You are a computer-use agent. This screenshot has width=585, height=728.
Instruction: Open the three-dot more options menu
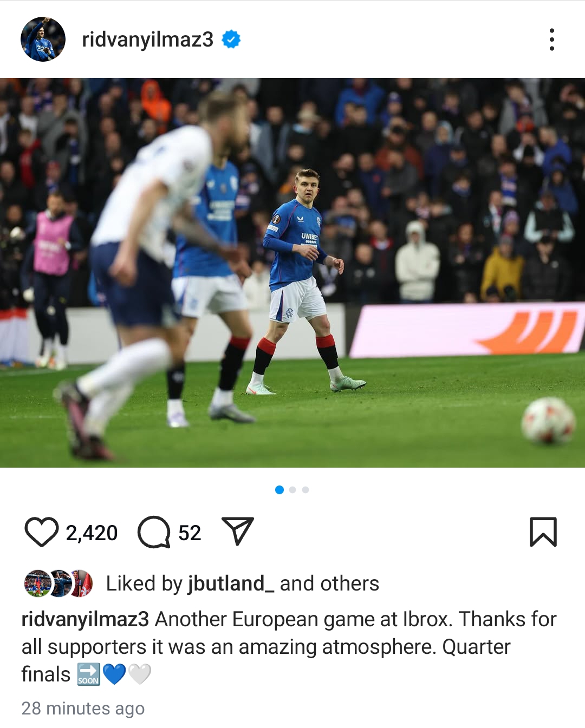tap(551, 40)
